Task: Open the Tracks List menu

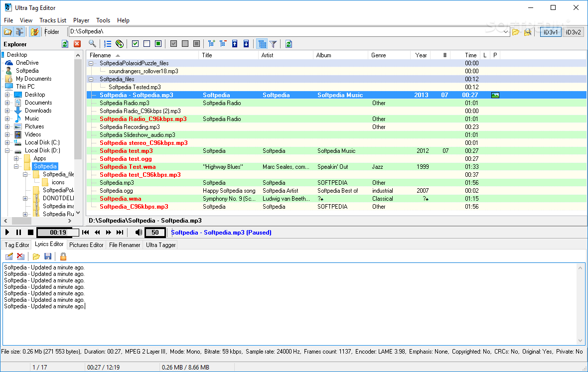Action: click(x=53, y=20)
